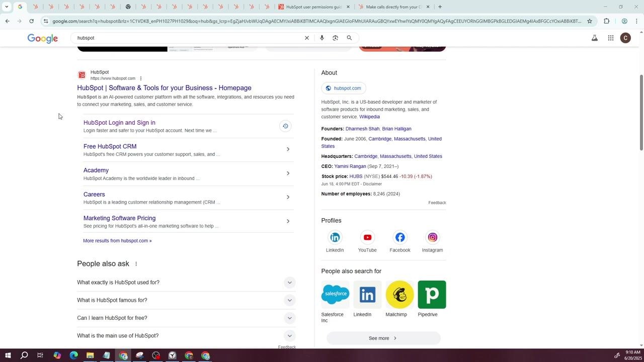The height and width of the screenshot is (362, 644).
Task: Open the HubSpot Login and Sign in link
Action: coord(119,123)
